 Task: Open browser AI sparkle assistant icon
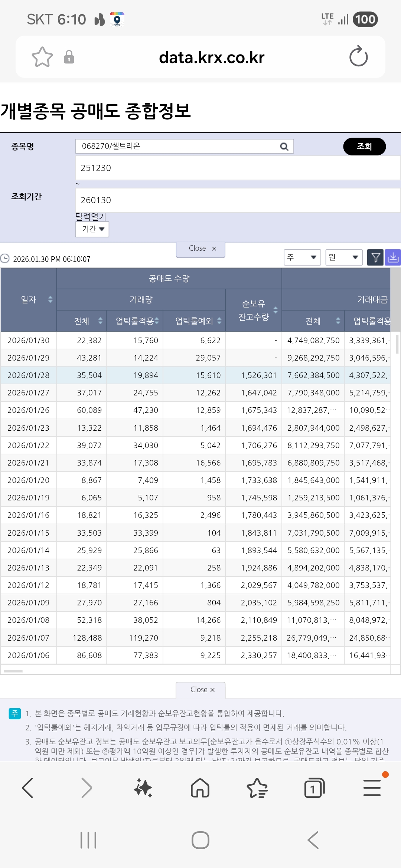click(x=143, y=788)
